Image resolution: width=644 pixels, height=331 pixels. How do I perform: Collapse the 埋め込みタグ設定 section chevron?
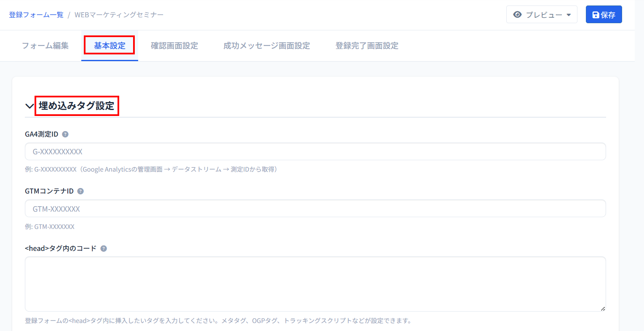[x=29, y=106]
